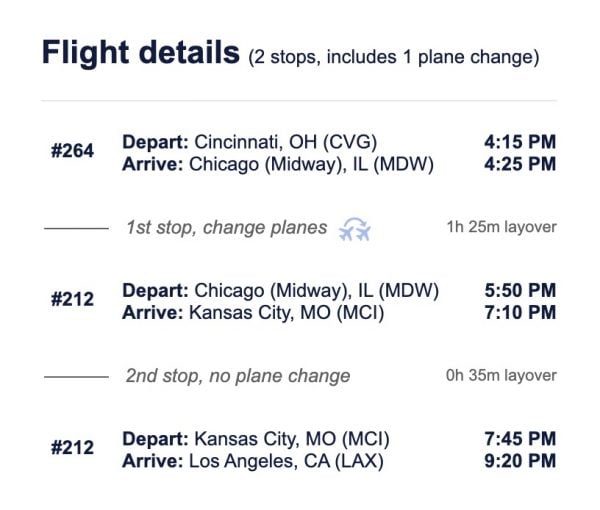Image resolution: width=600 pixels, height=510 pixels.
Task: Click flight number #264
Action: click(x=71, y=152)
